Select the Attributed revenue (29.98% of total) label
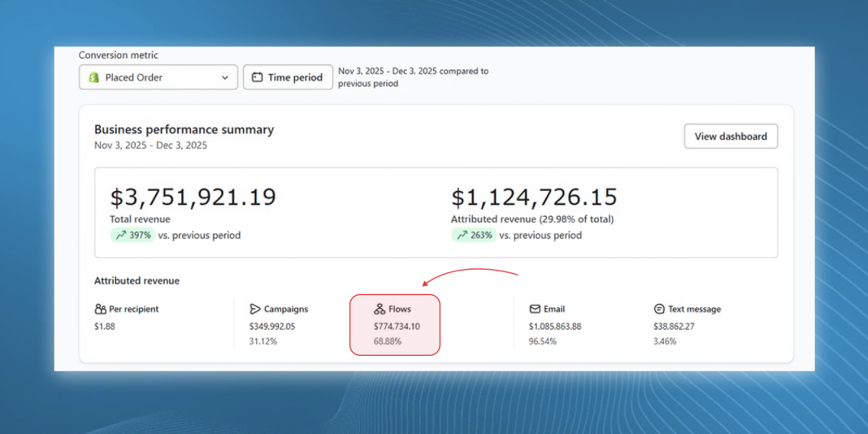Viewport: 868px width, 434px height. (x=533, y=219)
